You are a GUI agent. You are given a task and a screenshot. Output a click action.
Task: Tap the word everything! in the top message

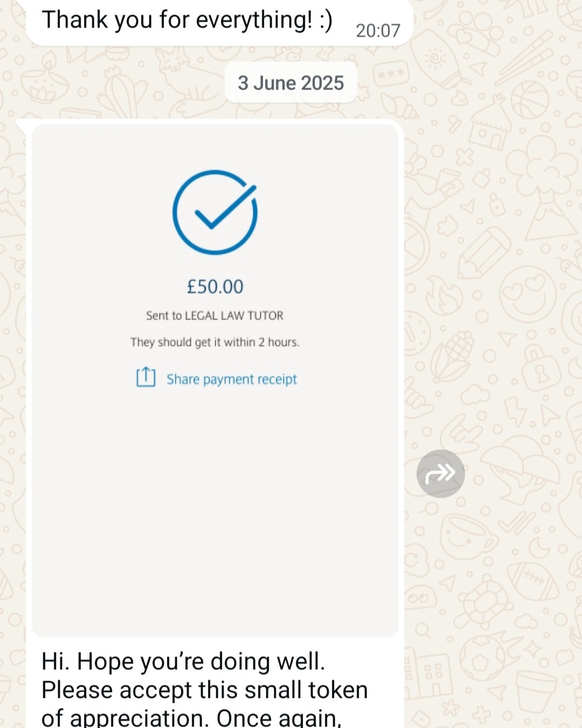254,20
